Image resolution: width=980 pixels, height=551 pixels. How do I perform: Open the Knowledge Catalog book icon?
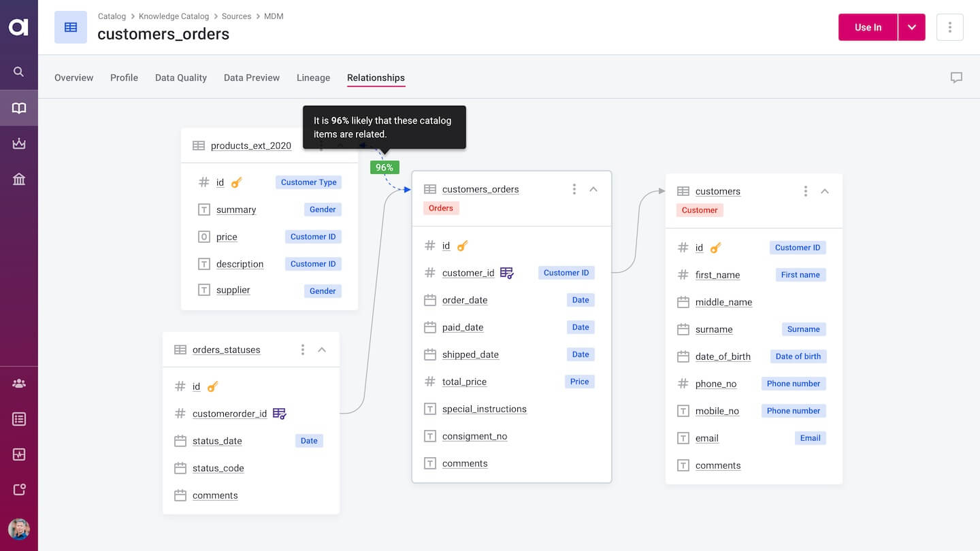click(19, 108)
